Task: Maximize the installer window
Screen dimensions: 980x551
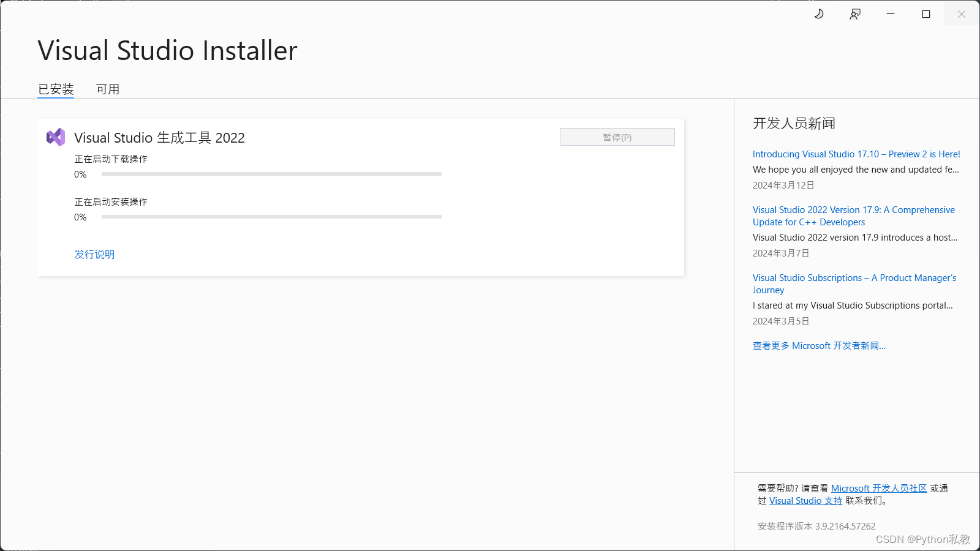Action: (926, 14)
